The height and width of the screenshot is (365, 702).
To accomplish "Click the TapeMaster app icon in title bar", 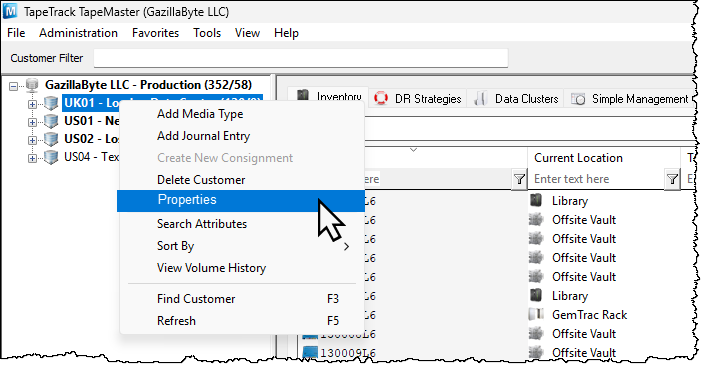I will pyautogui.click(x=9, y=11).
